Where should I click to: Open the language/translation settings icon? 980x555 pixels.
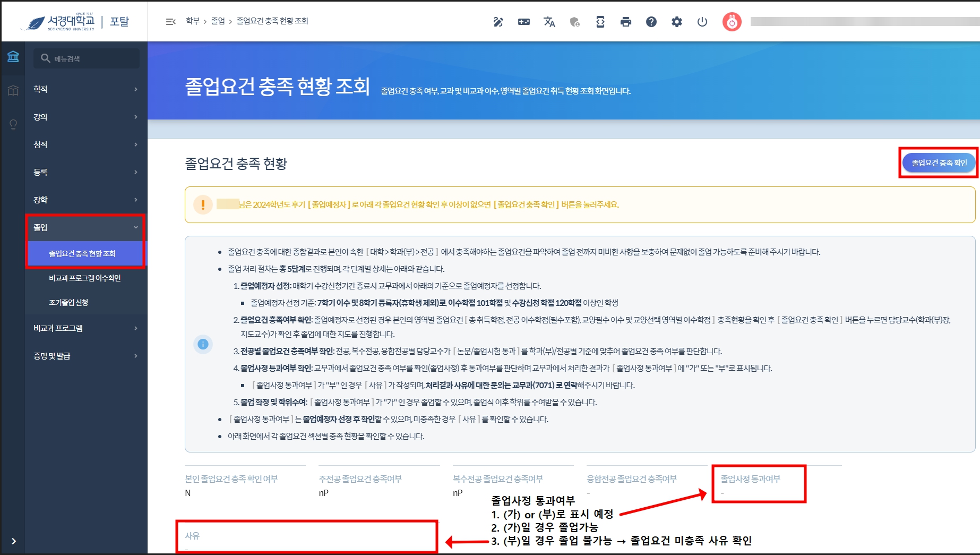pyautogui.click(x=549, y=22)
